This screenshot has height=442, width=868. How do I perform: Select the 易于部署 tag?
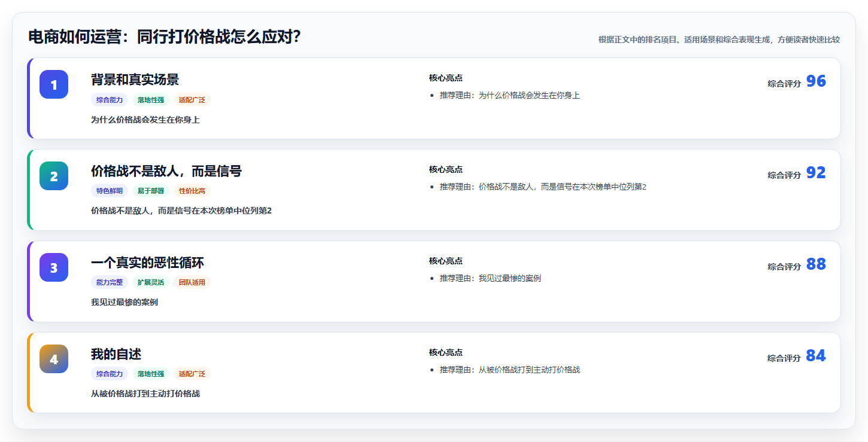[151, 191]
